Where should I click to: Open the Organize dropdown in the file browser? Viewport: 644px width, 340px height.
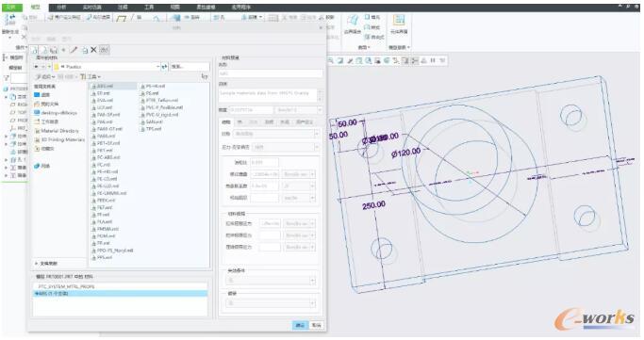pyautogui.click(x=45, y=76)
